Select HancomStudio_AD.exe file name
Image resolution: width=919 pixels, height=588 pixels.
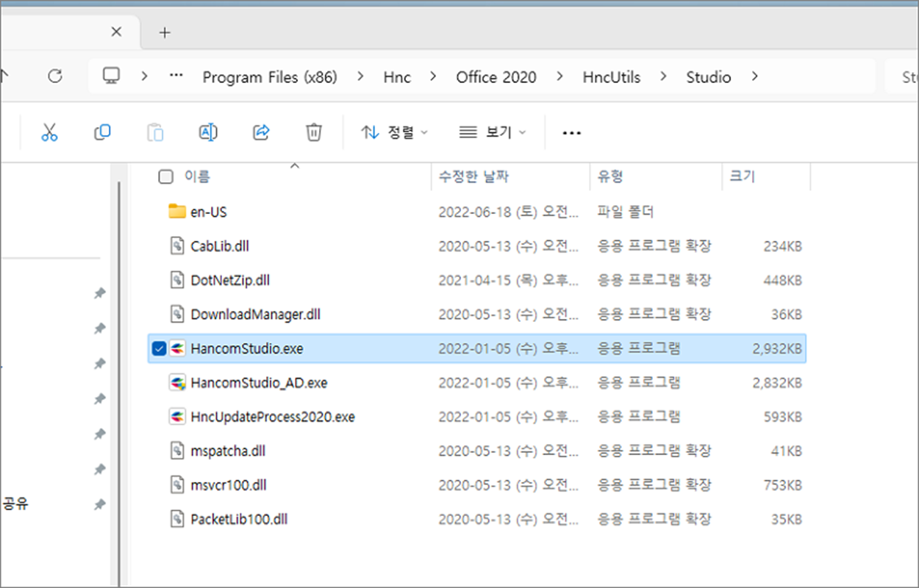coord(259,383)
